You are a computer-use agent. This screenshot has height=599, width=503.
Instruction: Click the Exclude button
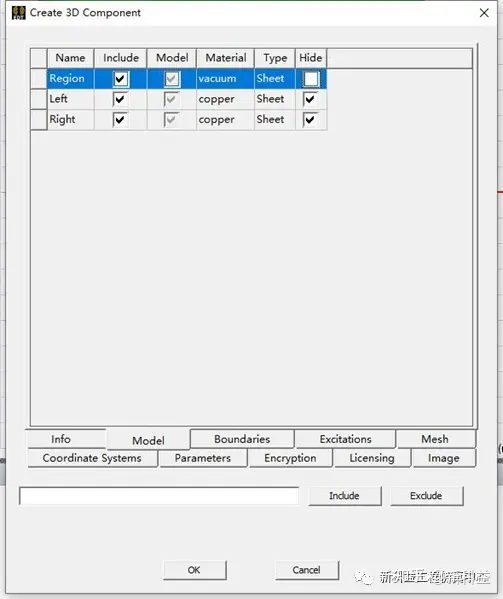[426, 495]
